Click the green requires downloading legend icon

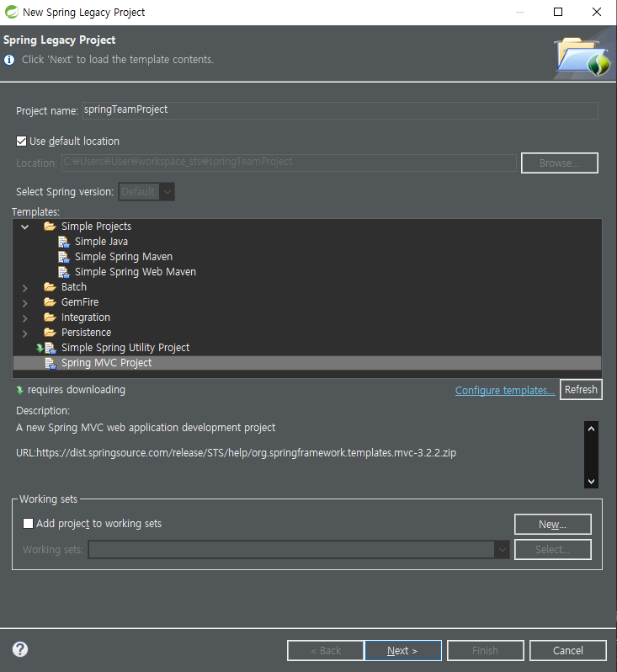[x=19, y=390]
